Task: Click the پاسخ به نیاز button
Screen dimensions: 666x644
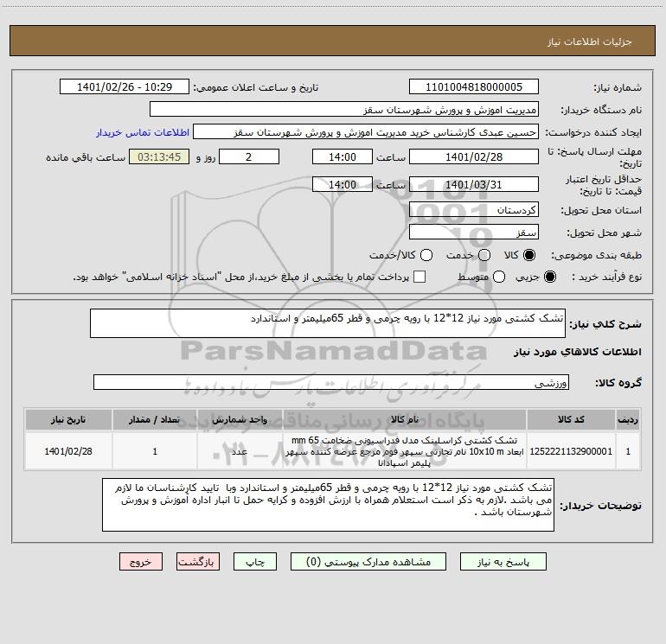Action: 503,562
